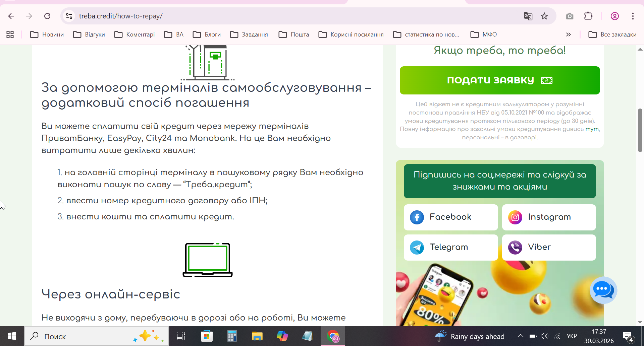Switch to Chrome on the taskbar

[x=333, y=336]
